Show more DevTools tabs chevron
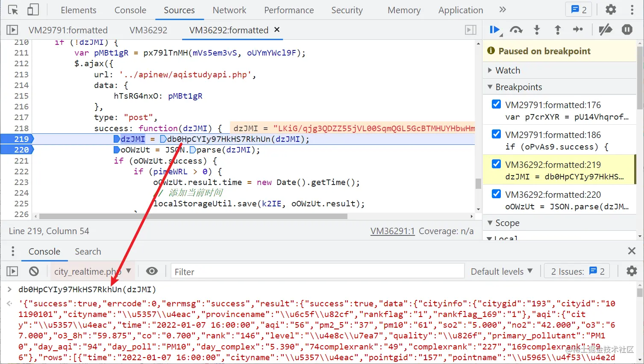 tap(503, 9)
